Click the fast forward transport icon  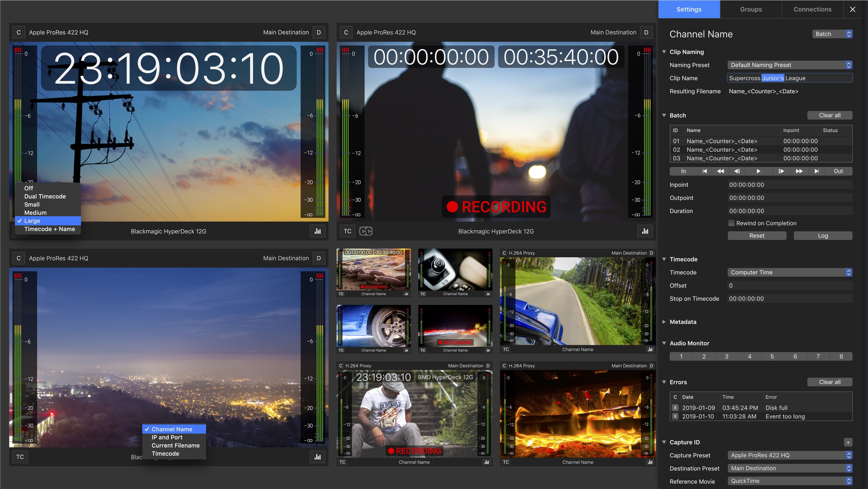click(x=799, y=171)
